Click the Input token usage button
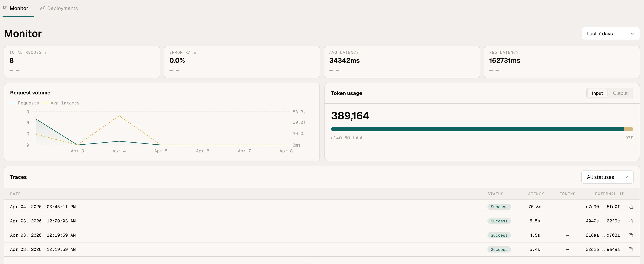644x264 pixels. coord(597,93)
